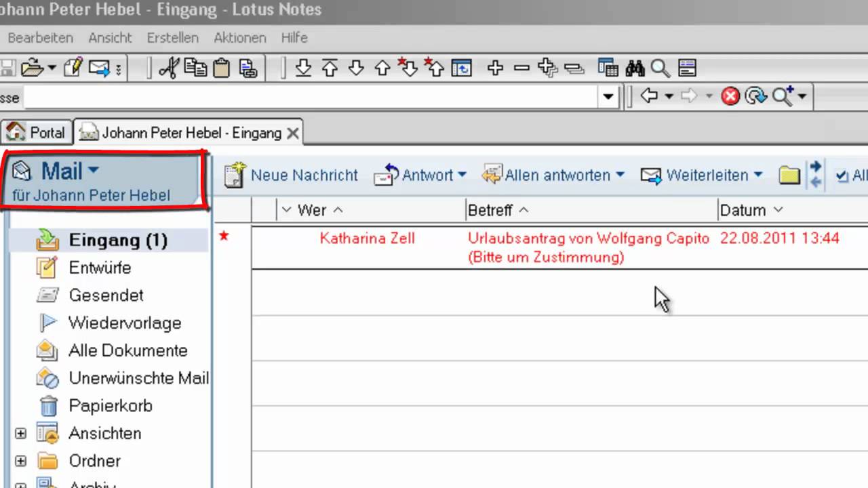
Task: Click the send mail envelope toolbar icon
Action: pos(100,68)
